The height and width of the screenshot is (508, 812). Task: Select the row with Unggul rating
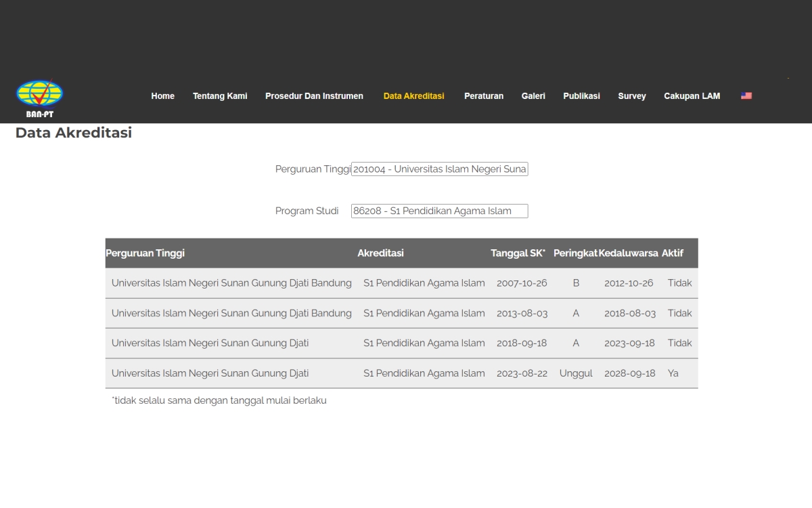coord(401,373)
